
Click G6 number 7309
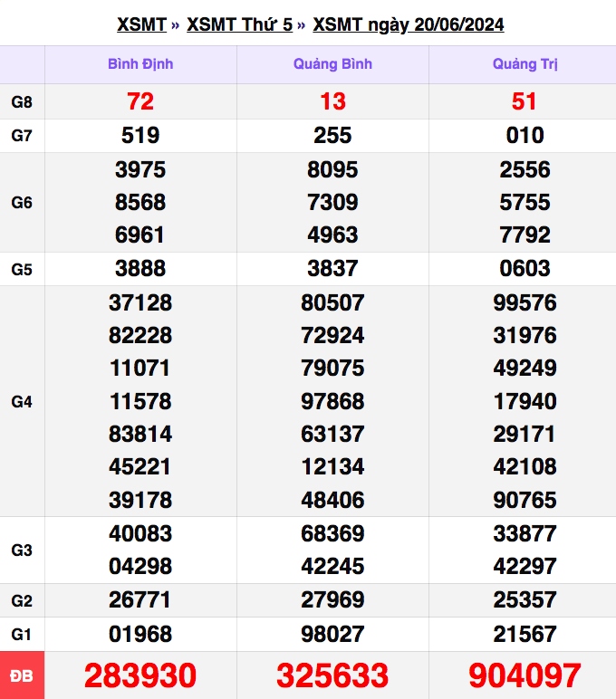pyautogui.click(x=332, y=203)
